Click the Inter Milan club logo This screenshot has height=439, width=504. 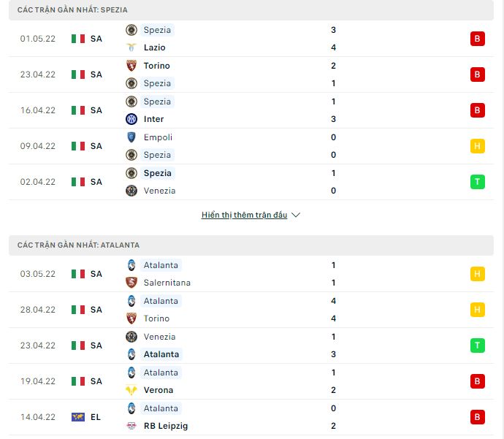click(131, 119)
